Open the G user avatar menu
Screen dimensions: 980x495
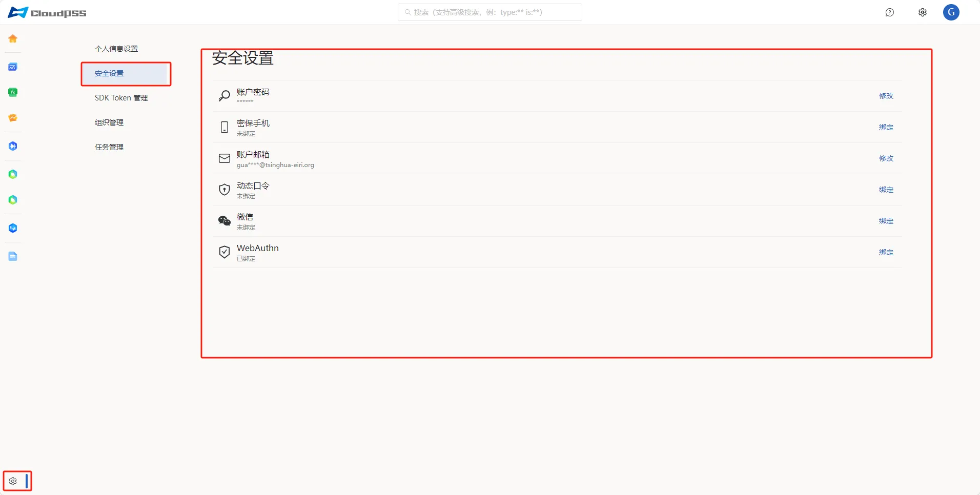click(951, 12)
